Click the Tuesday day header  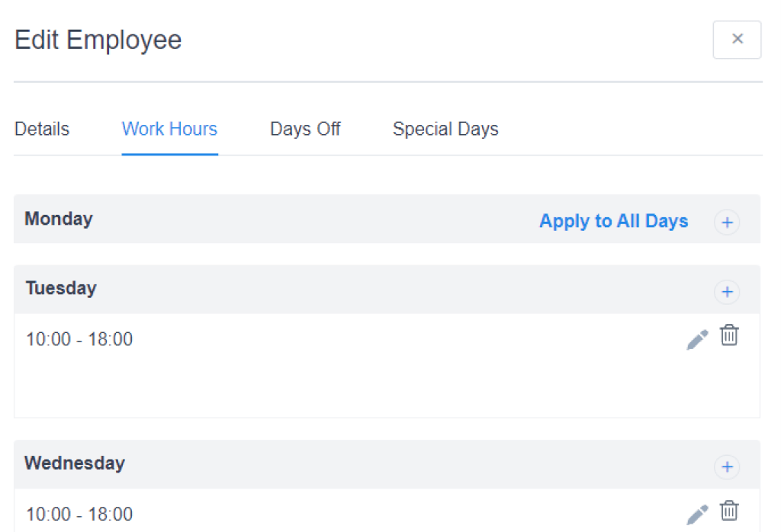(x=61, y=288)
